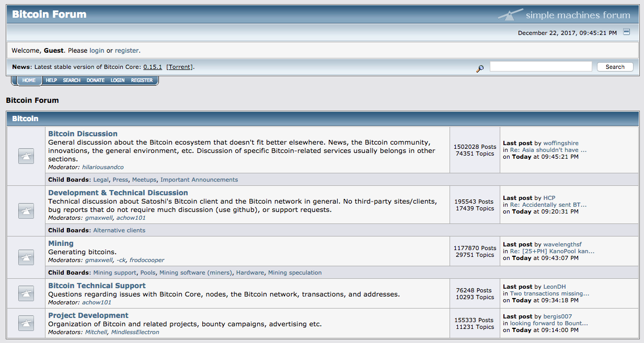Image resolution: width=644 pixels, height=343 pixels.
Task: Click the 1177870 Posts count
Action: pos(475,248)
